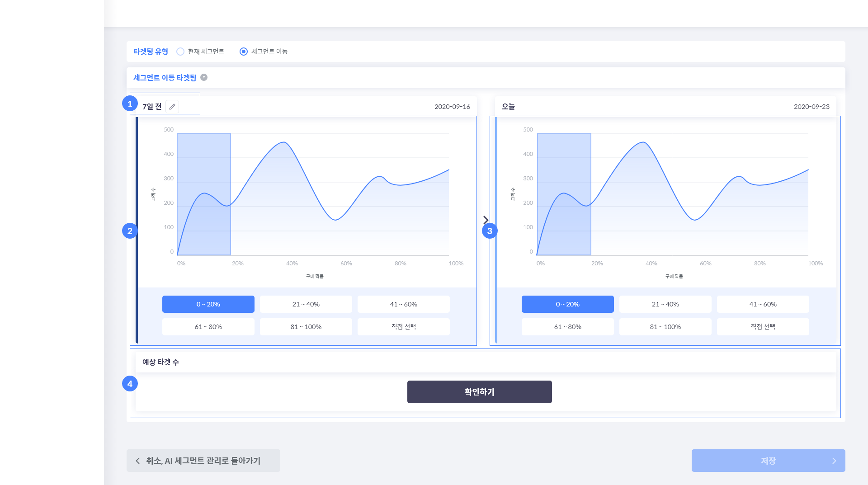
Task: Choose 21 ~ 40% range in left chart
Action: [x=306, y=304]
